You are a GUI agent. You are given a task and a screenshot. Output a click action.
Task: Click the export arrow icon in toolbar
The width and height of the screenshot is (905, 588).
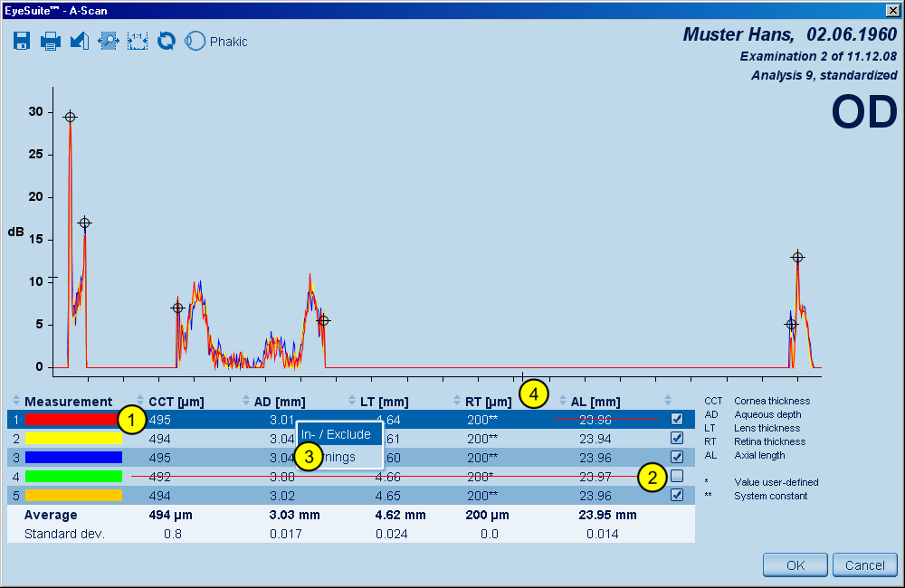pos(80,41)
